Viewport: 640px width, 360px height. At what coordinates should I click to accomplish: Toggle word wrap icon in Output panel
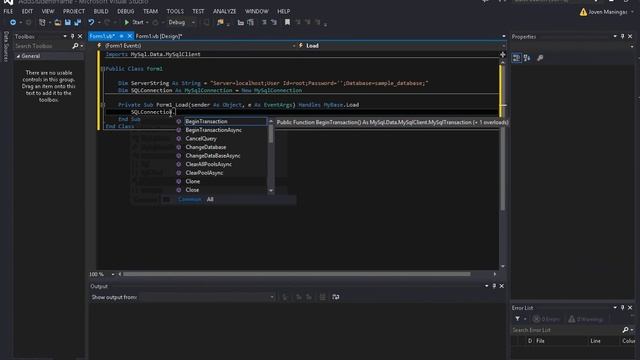[x=336, y=297]
